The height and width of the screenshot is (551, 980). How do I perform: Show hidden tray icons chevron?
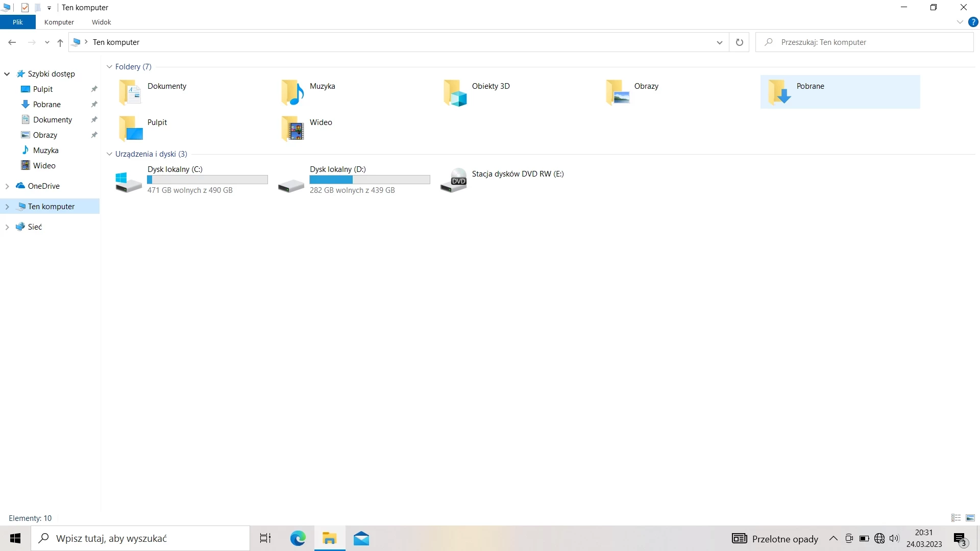tap(834, 538)
